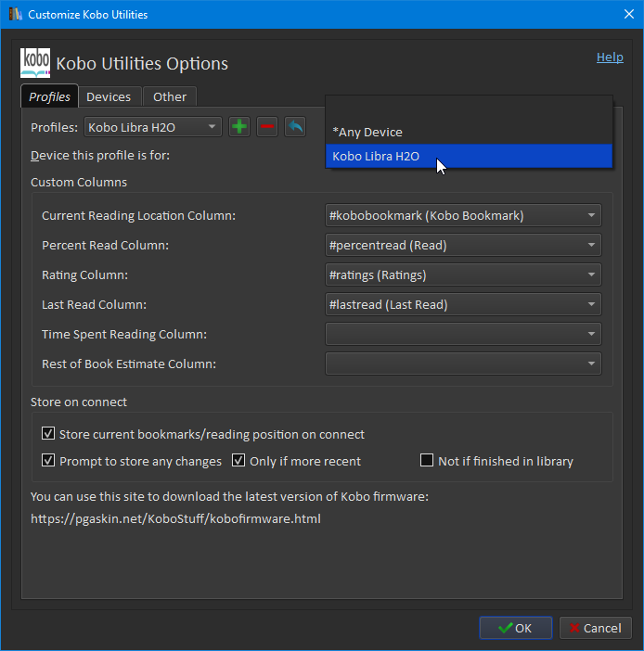Click the calibre books icon in title bar
This screenshot has width=644, height=651.
click(x=16, y=14)
